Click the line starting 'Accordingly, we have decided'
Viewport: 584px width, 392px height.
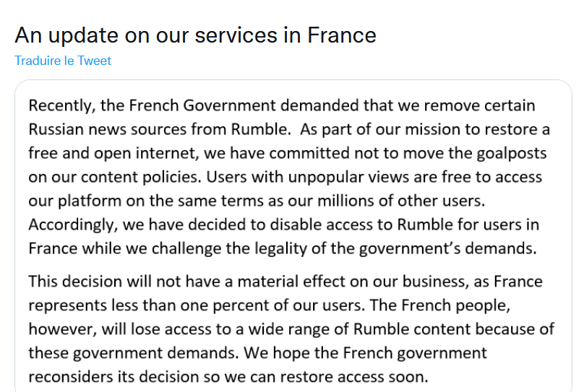pos(284,225)
